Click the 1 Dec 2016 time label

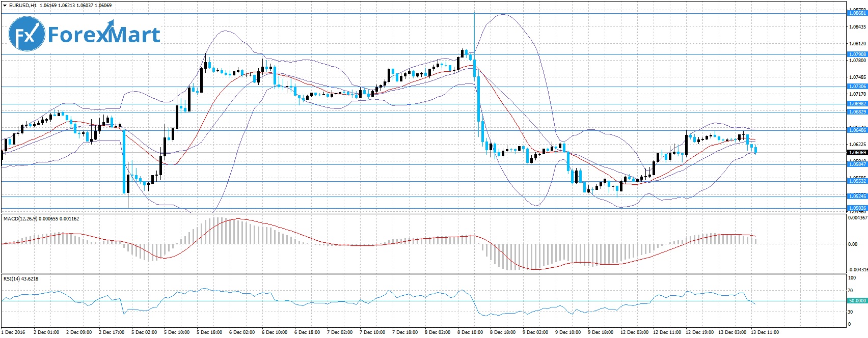click(14, 332)
